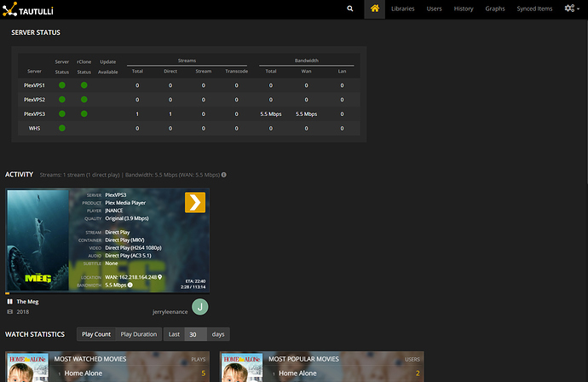Viewport: 588px width, 382px height.
Task: Click the JNANCE player name
Action: [x=113, y=211]
